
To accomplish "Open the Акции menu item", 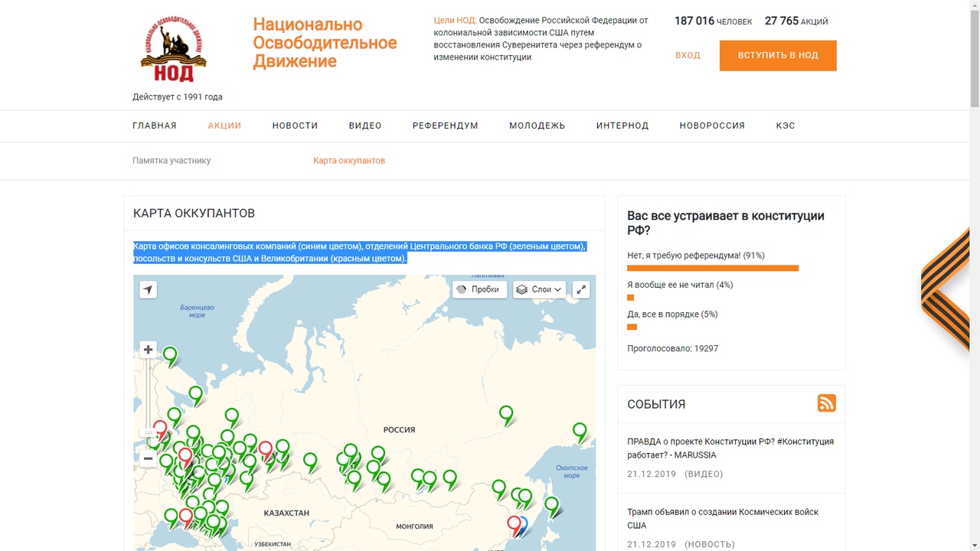I will click(x=224, y=126).
